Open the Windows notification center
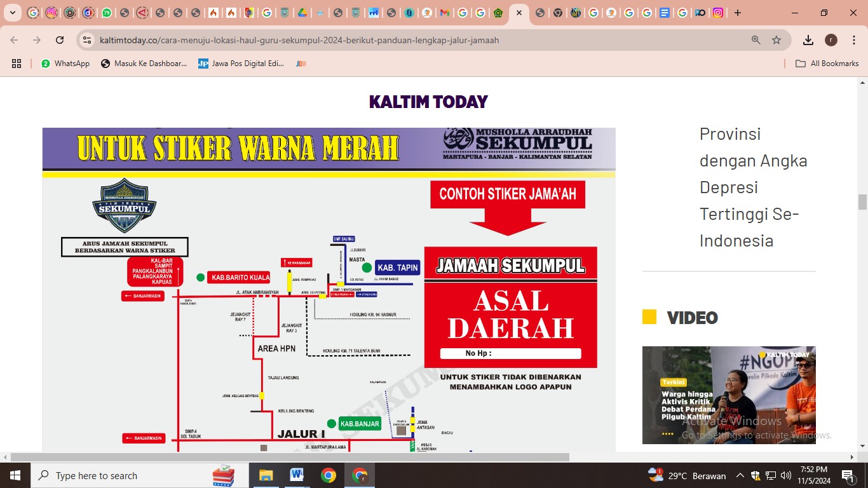Viewport: 868px width, 488px height. pos(848,475)
